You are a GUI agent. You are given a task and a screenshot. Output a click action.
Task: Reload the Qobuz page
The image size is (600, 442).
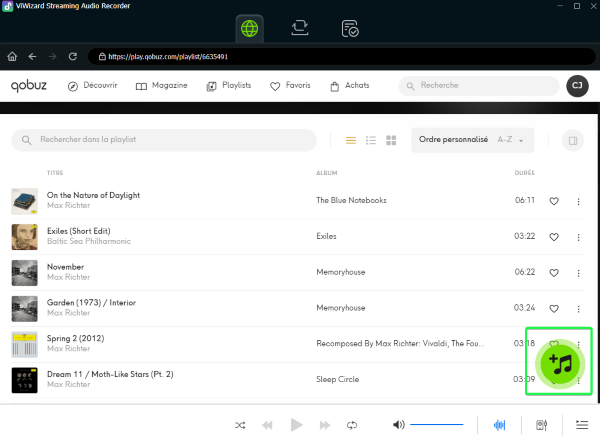point(73,57)
